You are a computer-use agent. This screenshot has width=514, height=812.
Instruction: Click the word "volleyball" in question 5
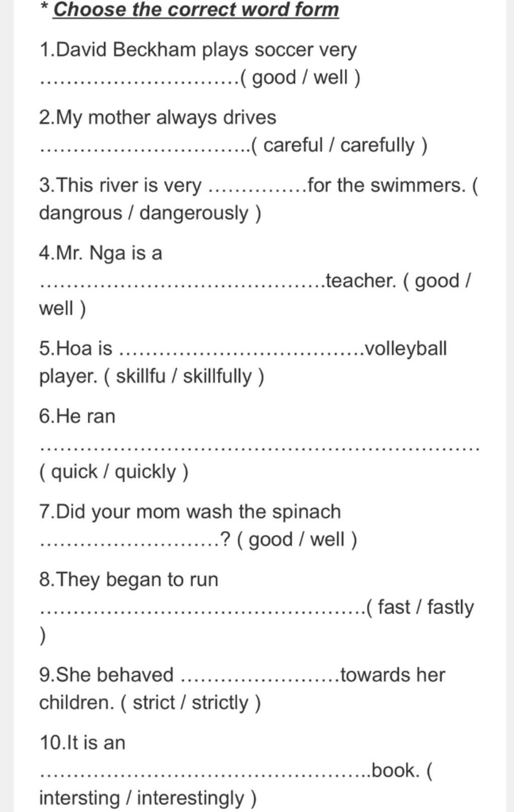406,348
